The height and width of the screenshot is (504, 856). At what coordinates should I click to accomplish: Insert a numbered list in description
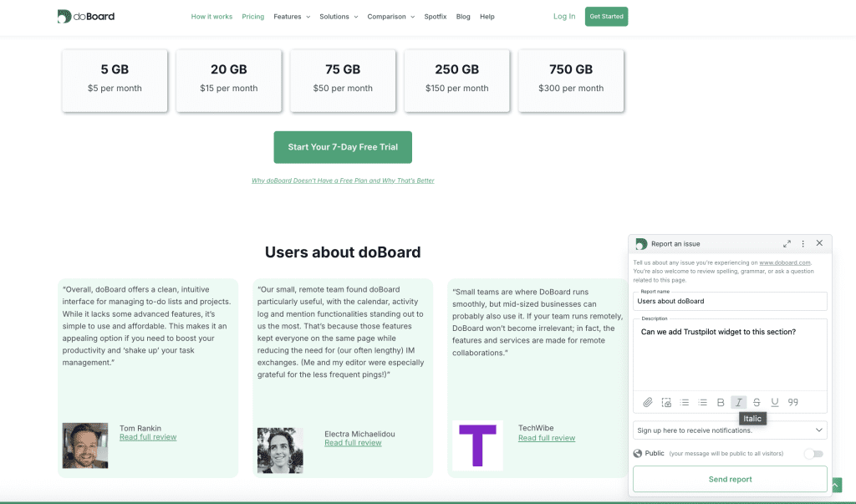point(703,402)
